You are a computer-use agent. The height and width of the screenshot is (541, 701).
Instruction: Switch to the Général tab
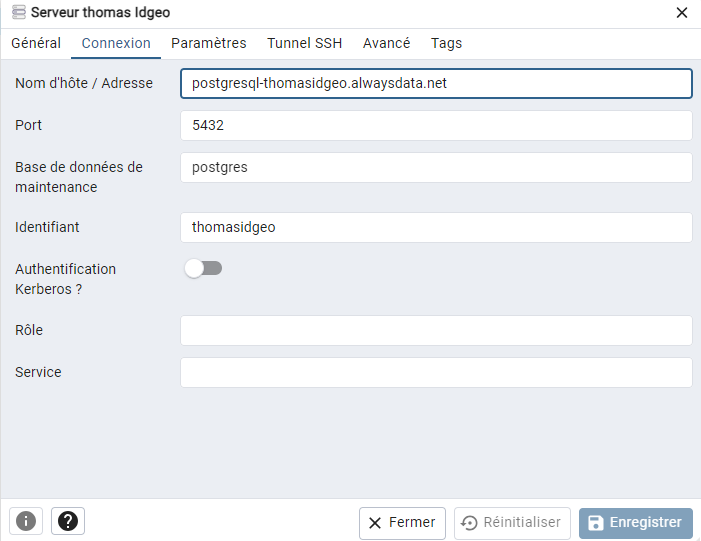pos(36,43)
